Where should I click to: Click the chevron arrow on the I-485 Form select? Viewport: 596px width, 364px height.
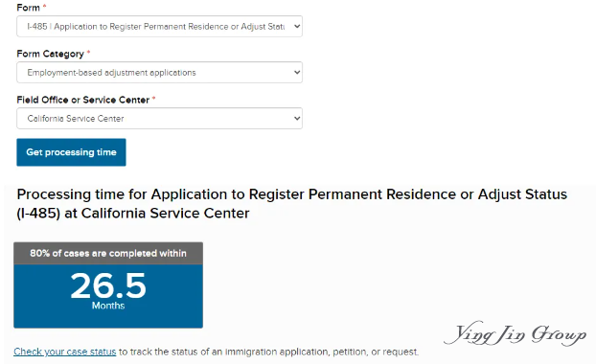tap(297, 26)
